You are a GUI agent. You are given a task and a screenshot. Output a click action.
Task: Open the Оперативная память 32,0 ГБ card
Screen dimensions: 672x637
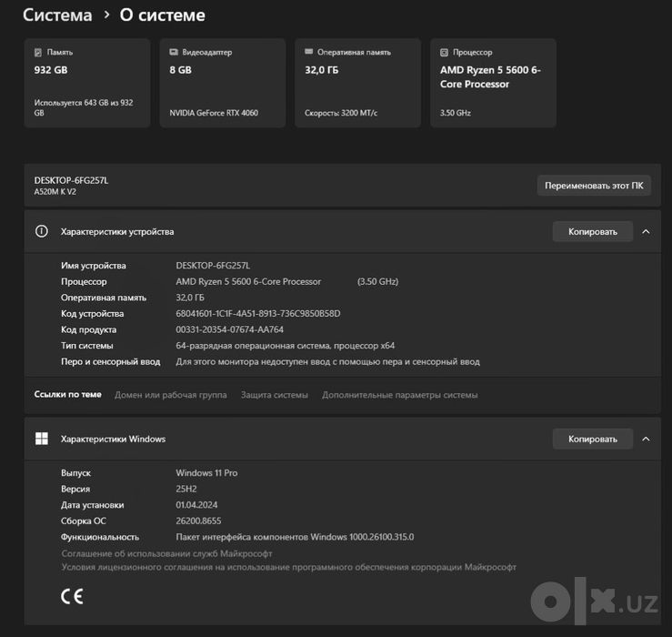pos(358,83)
